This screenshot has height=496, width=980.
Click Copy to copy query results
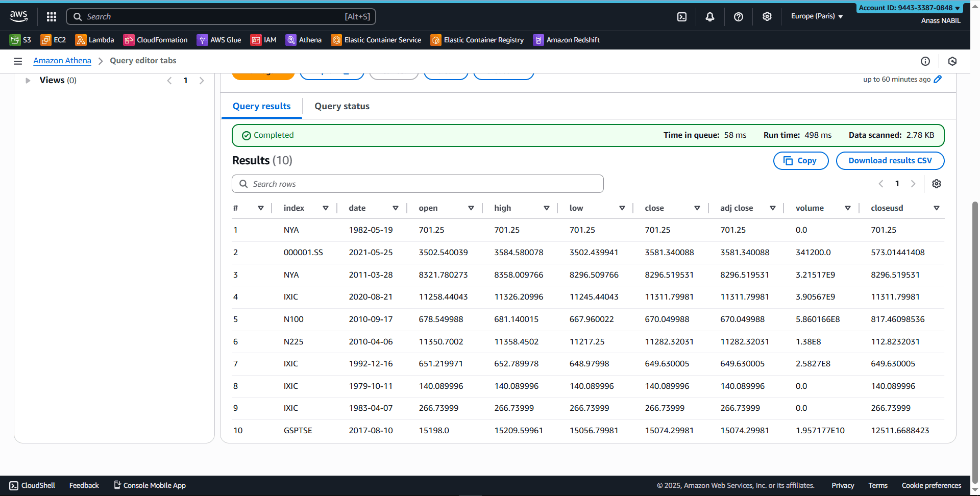(800, 160)
